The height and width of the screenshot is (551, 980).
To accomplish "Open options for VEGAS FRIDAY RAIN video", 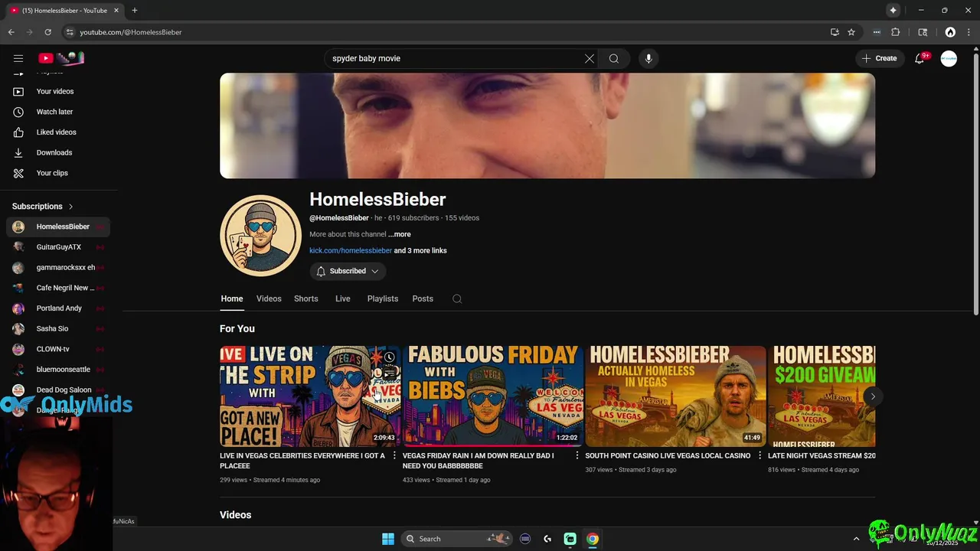I will click(577, 455).
